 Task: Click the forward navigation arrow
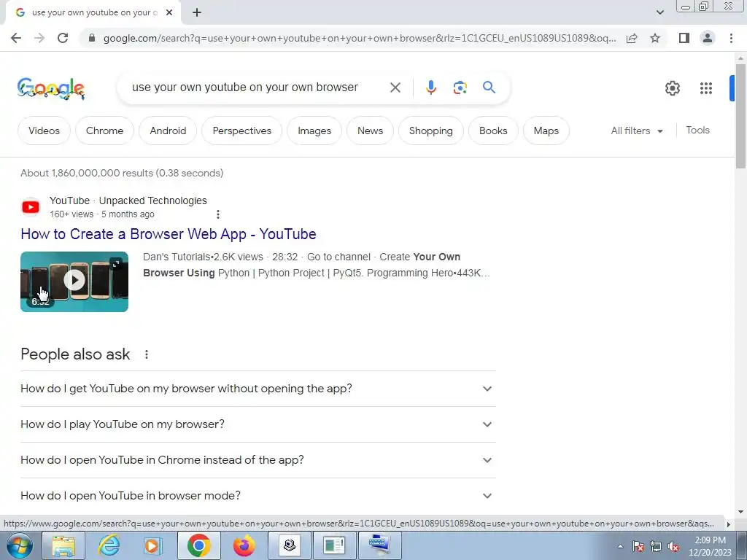(x=39, y=38)
